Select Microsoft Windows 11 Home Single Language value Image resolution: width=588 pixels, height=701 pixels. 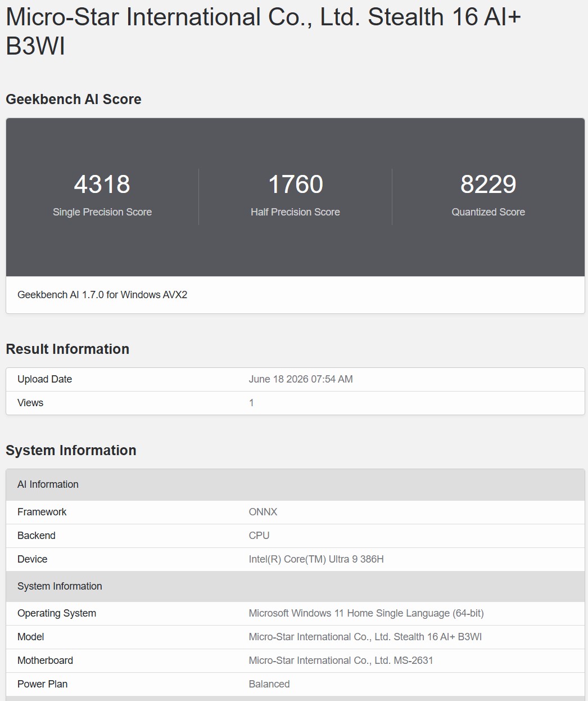(x=367, y=613)
